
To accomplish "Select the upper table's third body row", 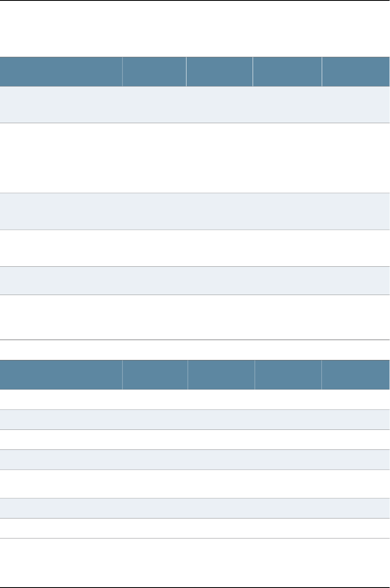I will pyautogui.click(x=195, y=211).
